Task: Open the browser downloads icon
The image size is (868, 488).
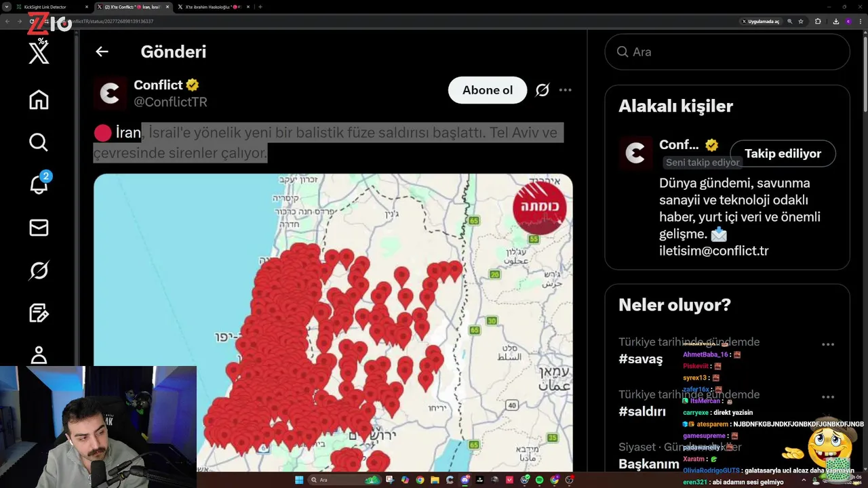Action: click(836, 22)
